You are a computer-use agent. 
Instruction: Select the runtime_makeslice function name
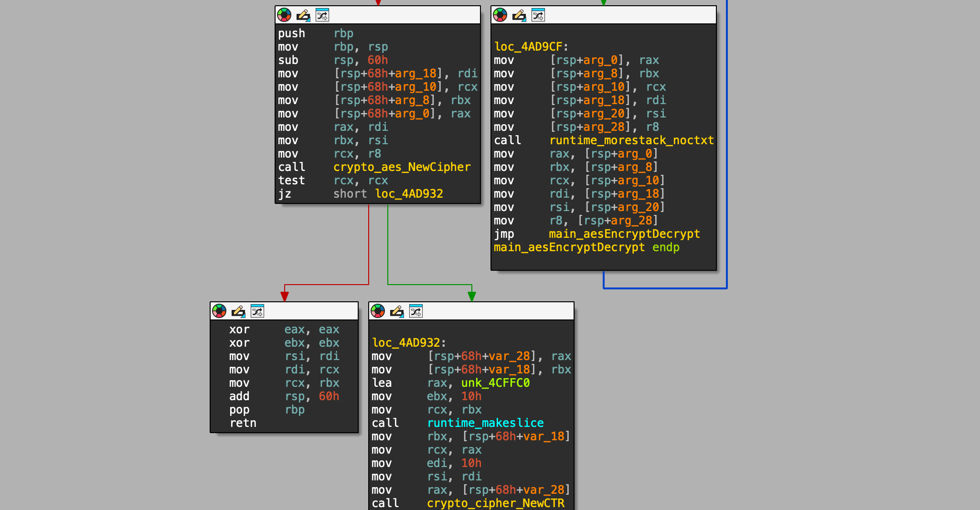(485, 423)
